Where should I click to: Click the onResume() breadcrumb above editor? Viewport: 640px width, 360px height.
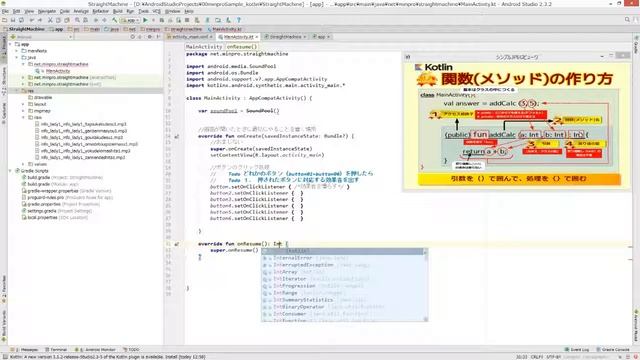(x=242, y=47)
